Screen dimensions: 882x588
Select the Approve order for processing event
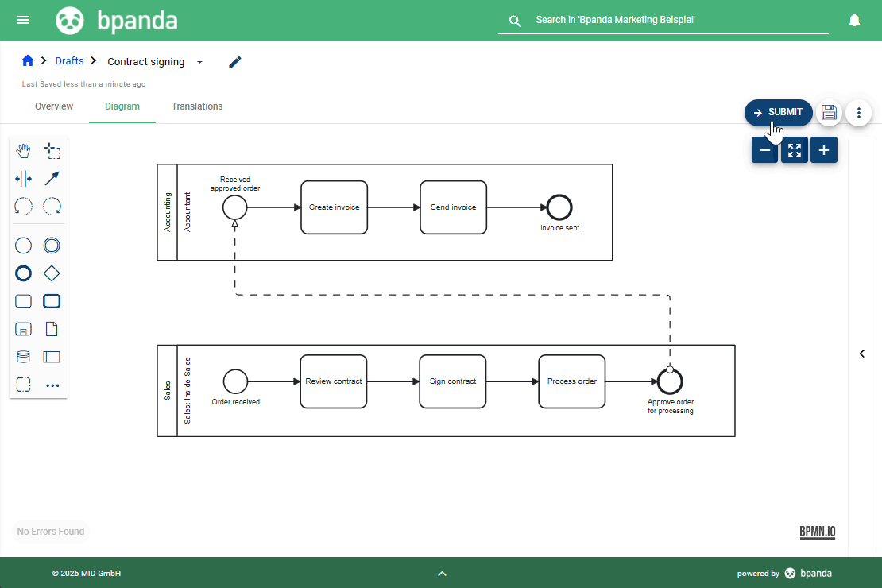670,381
